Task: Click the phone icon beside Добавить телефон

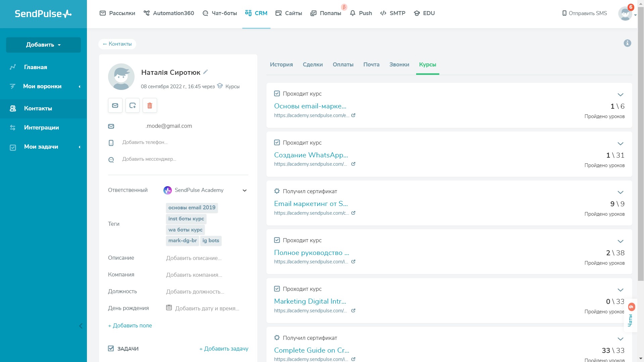Action: [111, 143]
